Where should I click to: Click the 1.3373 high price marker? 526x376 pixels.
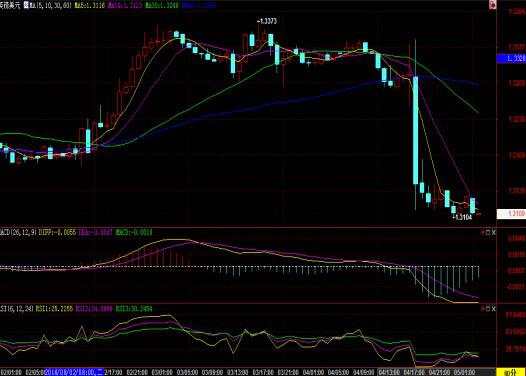point(267,21)
